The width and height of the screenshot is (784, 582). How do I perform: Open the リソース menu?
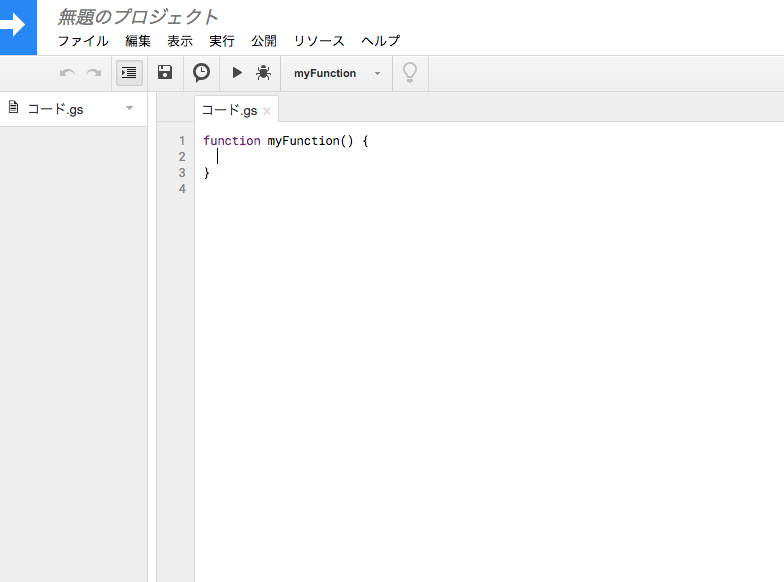[319, 41]
